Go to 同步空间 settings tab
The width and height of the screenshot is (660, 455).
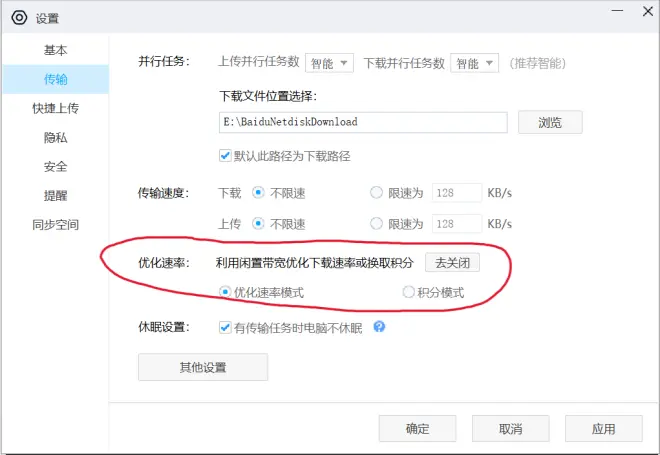coord(55,225)
